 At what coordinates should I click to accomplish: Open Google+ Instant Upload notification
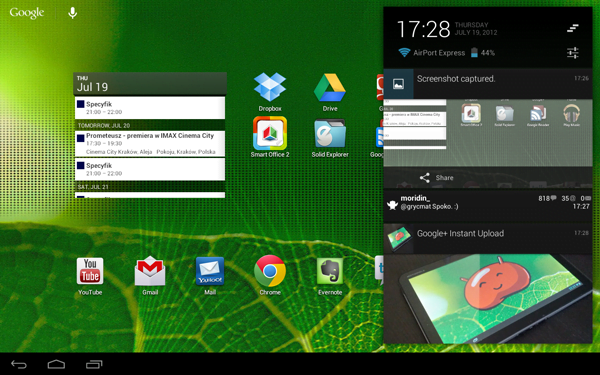488,238
